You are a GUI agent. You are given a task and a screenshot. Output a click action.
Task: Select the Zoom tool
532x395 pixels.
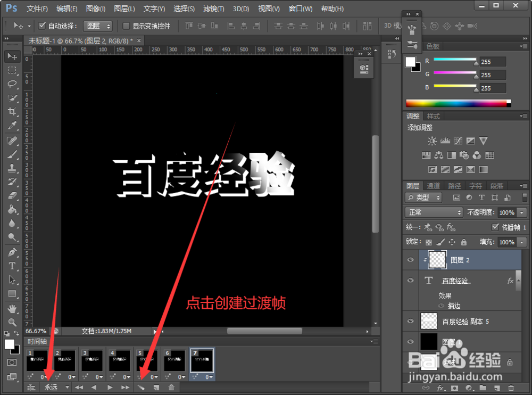[x=12, y=322]
